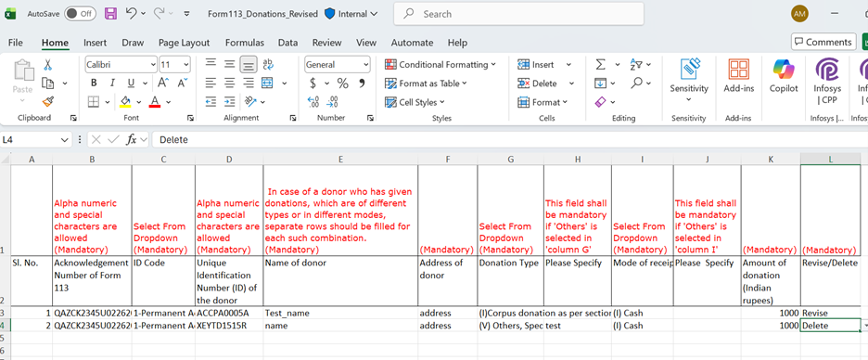
Task: Open the Copilot icon in ribbon
Action: (x=784, y=75)
